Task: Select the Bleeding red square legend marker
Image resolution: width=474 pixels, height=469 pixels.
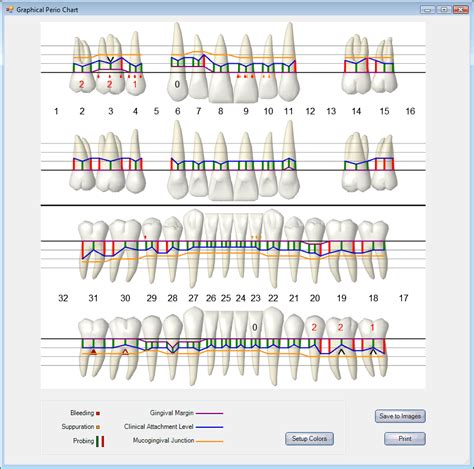Action: tap(98, 413)
